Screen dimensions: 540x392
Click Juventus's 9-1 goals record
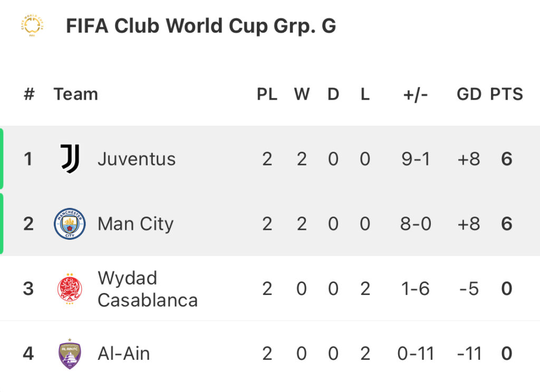click(416, 159)
